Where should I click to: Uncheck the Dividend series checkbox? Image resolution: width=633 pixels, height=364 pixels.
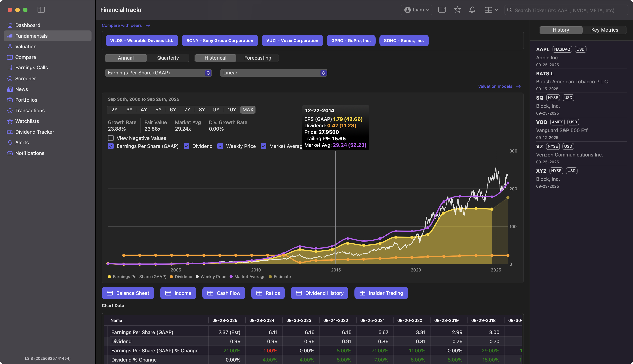[186, 146]
